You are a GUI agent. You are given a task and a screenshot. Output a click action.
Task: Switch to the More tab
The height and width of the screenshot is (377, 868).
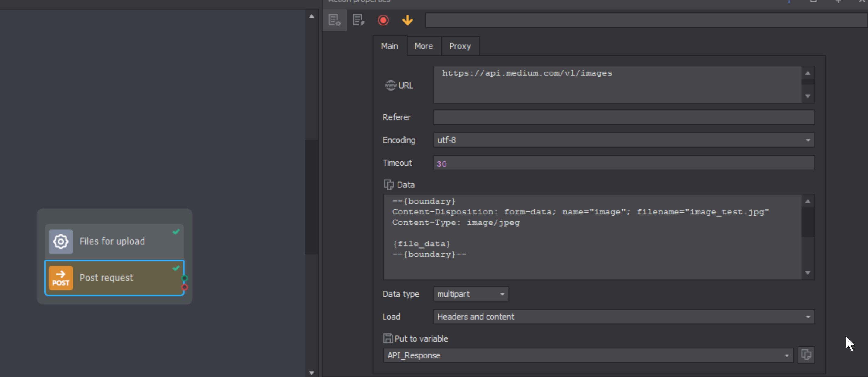[424, 46]
